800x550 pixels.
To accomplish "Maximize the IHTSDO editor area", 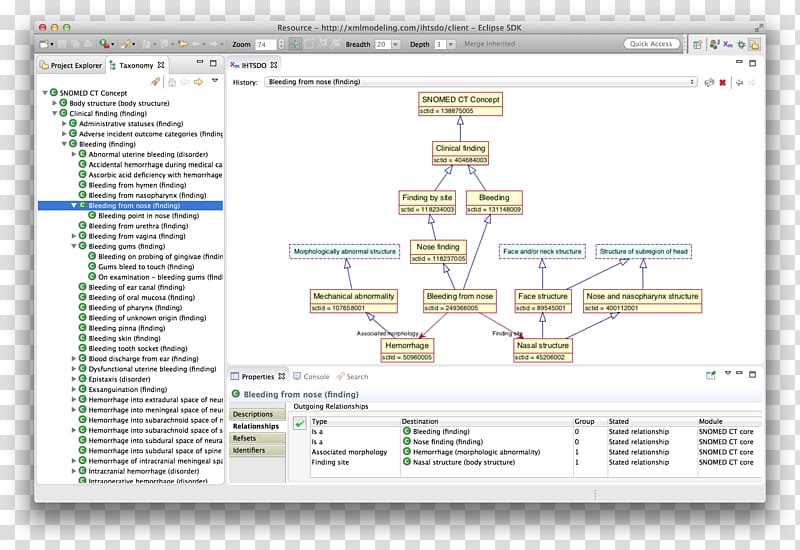I will point(753,63).
